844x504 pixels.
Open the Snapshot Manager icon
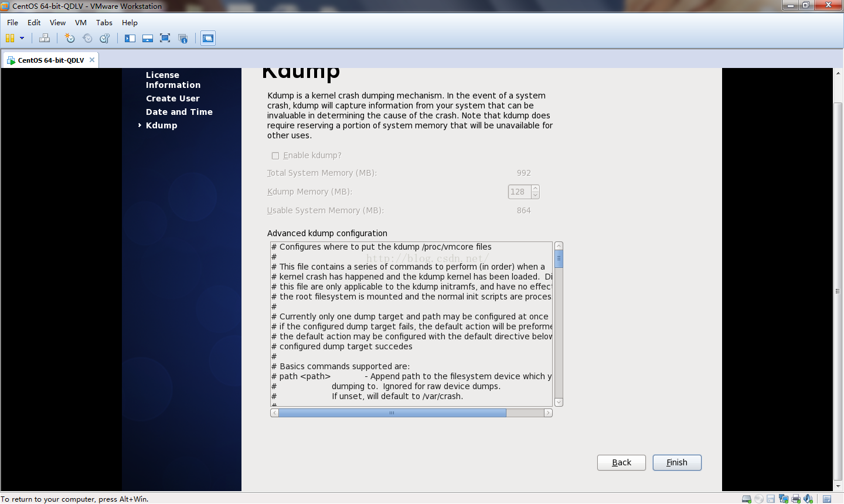pyautogui.click(x=105, y=38)
